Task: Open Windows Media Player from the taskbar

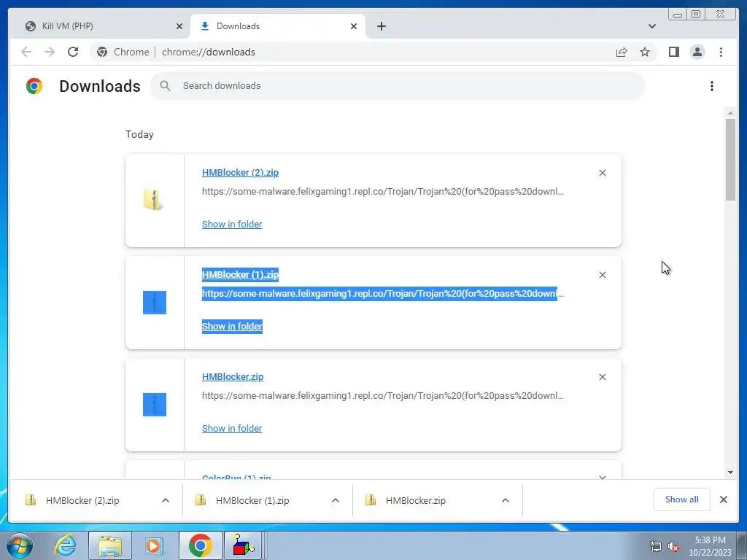Action: (155, 545)
